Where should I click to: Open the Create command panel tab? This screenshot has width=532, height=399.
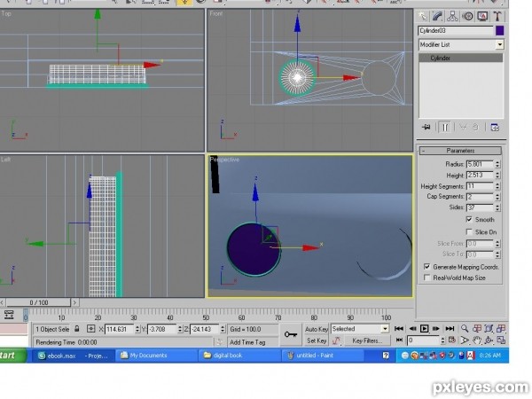coord(422,16)
